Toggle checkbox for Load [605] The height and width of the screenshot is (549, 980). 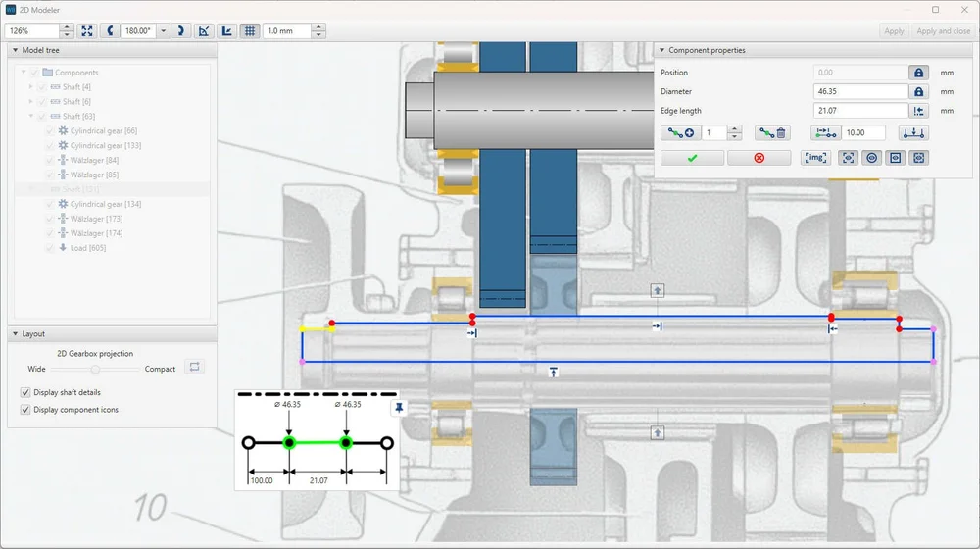[x=50, y=248]
